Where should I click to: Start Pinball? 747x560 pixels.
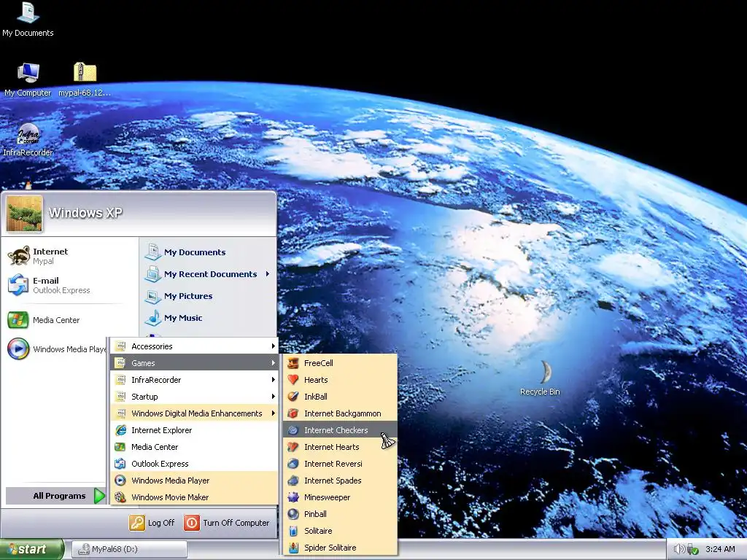pyautogui.click(x=340, y=514)
